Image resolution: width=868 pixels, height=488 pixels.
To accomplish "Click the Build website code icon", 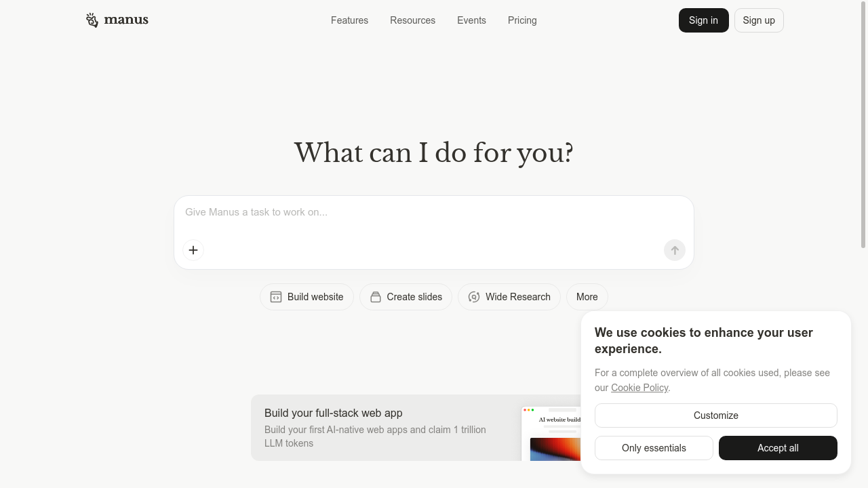I will pyautogui.click(x=276, y=297).
